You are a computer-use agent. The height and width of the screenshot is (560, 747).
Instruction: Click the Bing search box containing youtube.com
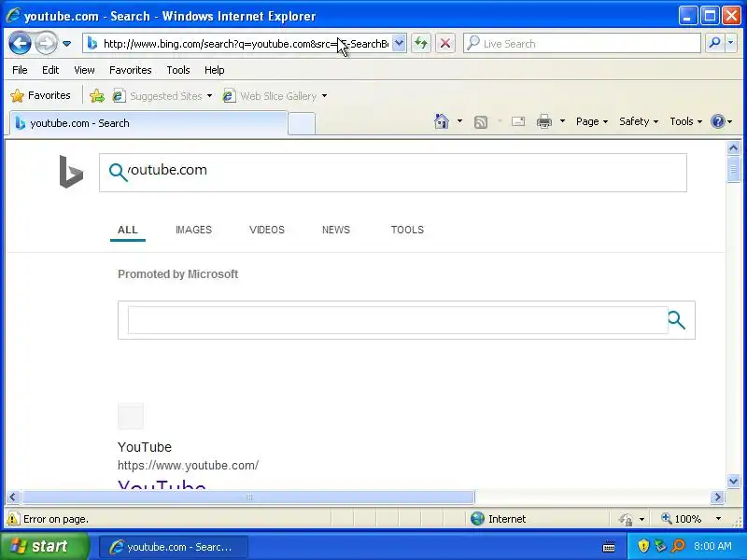point(393,173)
